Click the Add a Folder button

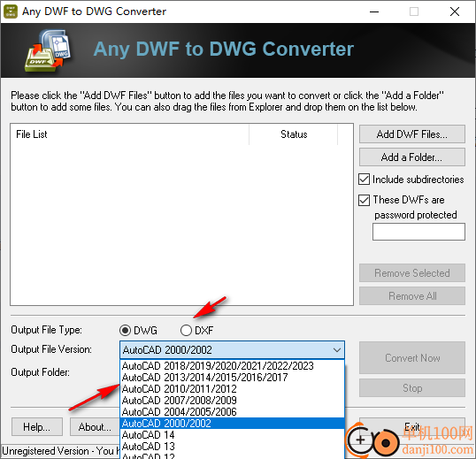tap(412, 157)
